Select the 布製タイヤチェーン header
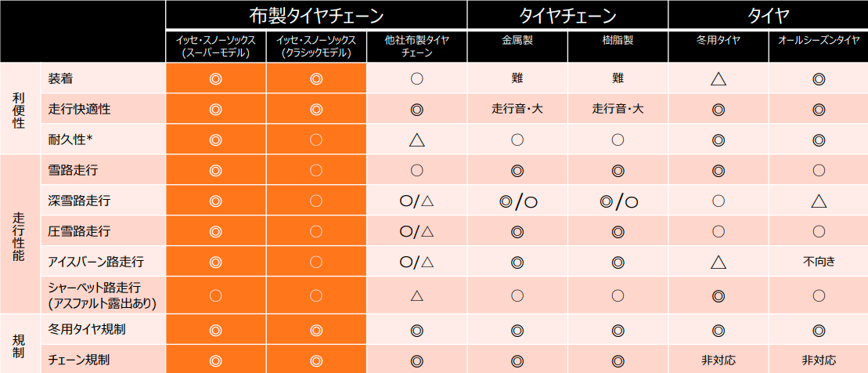 click(317, 15)
